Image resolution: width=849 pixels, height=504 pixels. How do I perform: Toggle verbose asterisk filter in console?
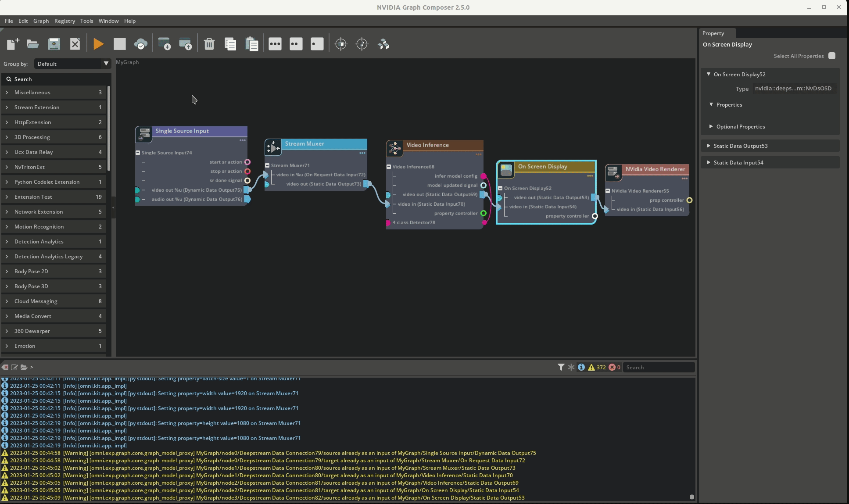571,367
